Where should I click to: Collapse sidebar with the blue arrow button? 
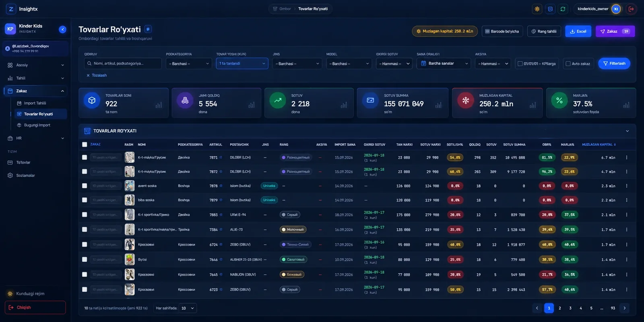click(62, 29)
